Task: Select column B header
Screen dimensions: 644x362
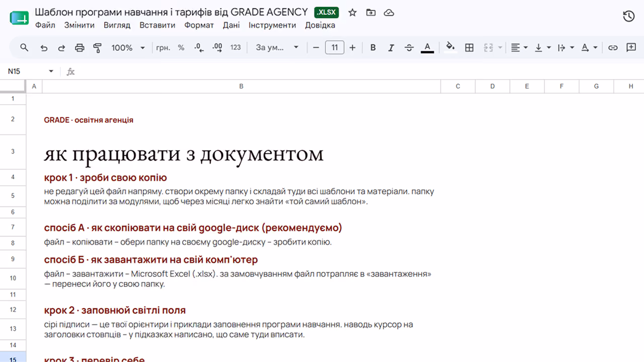Action: [x=242, y=87]
